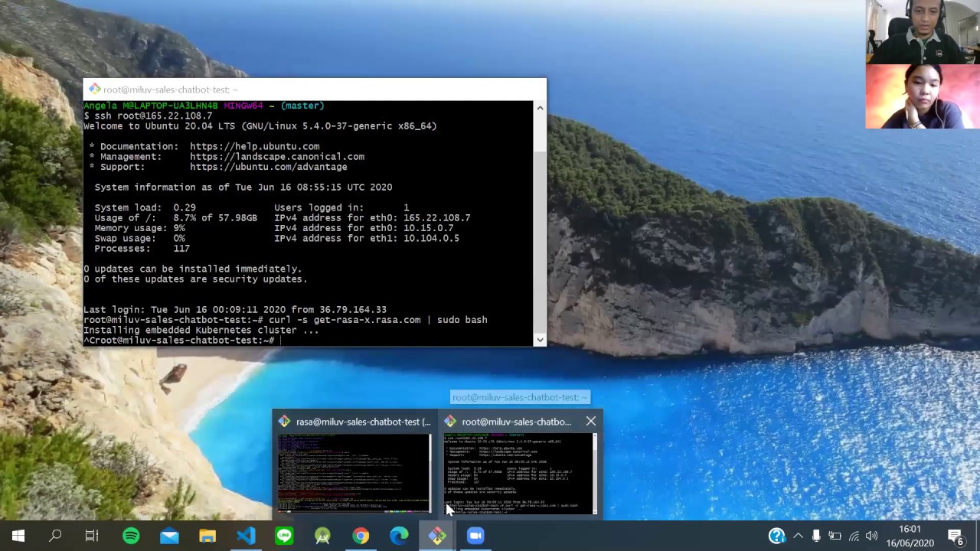The image size is (980, 551).
Task: Click the https://ubuntu.com/advantage support URL
Action: coord(269,167)
